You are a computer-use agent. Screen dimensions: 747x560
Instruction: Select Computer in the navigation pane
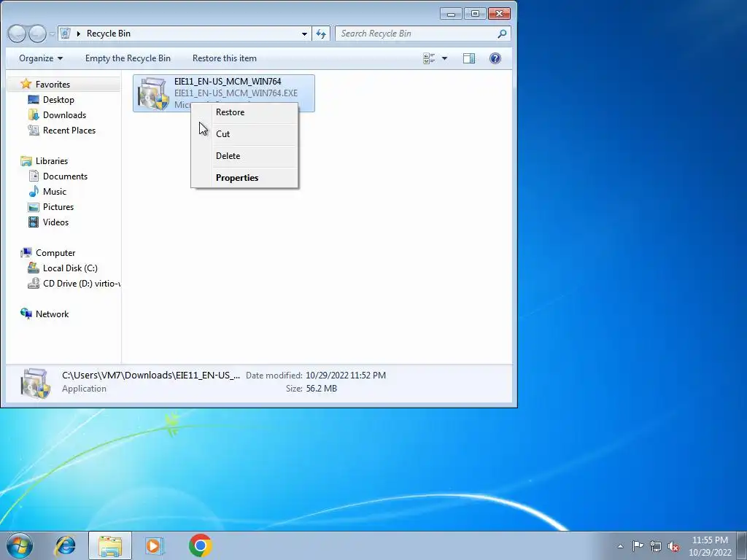click(55, 253)
